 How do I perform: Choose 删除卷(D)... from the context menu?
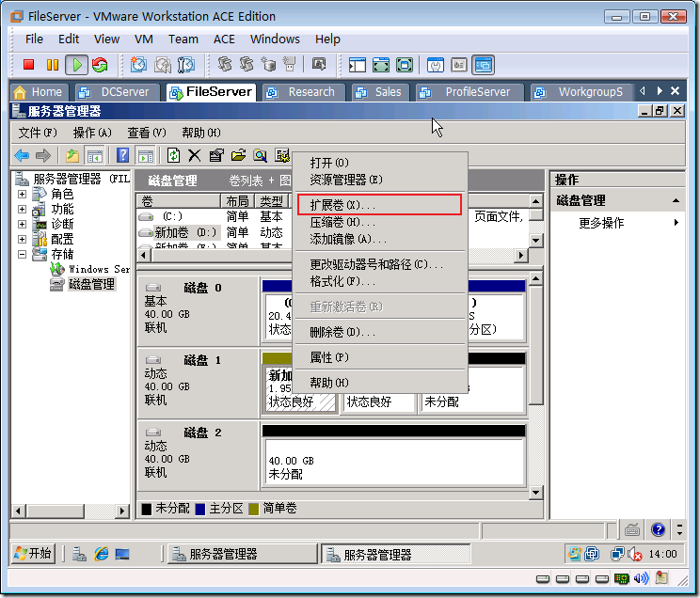(379, 332)
